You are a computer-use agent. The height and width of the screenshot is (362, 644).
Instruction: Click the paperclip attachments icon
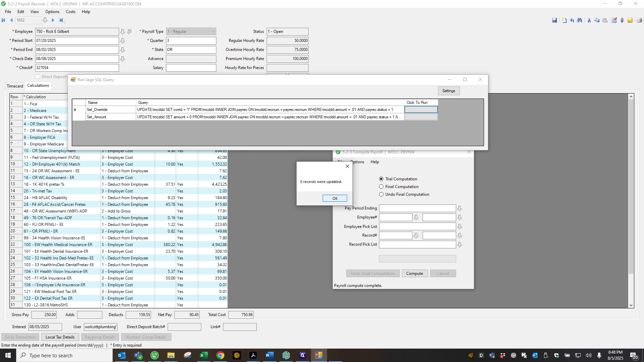click(x=622, y=20)
